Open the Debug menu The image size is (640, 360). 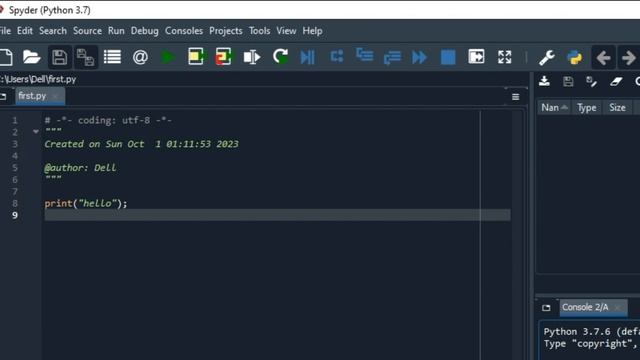[x=144, y=31]
